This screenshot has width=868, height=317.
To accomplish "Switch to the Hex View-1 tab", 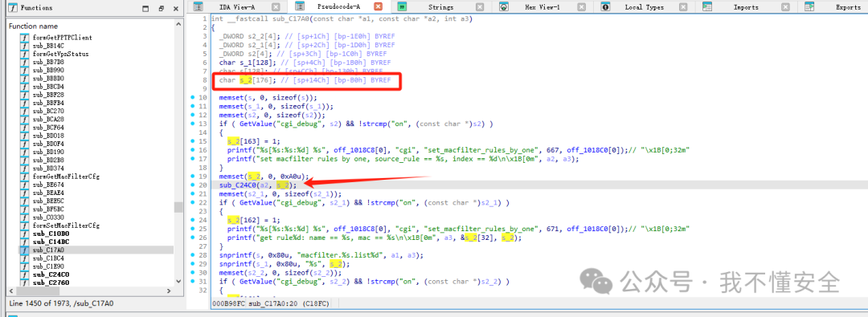I will [542, 7].
